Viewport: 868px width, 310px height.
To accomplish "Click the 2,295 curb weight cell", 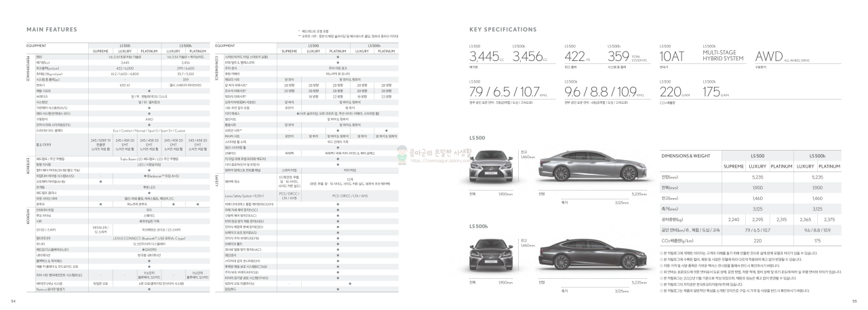I will [x=757, y=219].
